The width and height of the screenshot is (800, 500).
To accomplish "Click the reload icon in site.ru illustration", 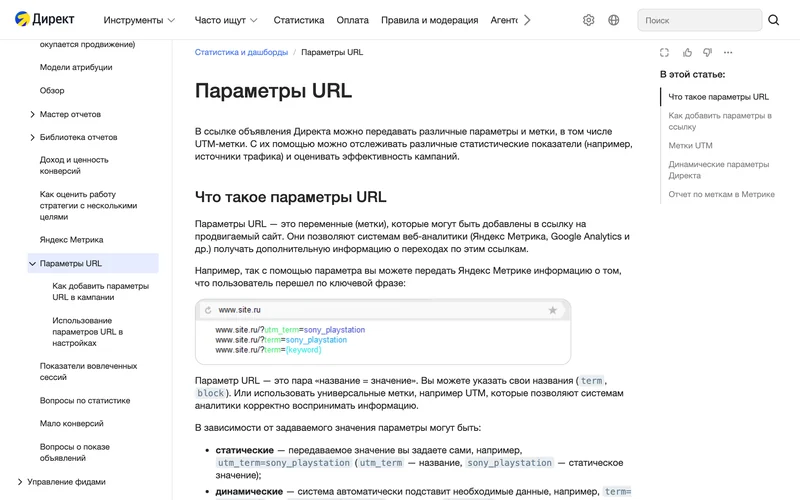I will click(x=208, y=310).
